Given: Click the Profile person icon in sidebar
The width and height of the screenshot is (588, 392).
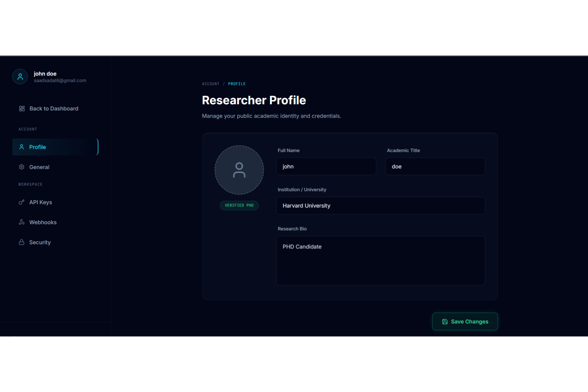Looking at the screenshot, I should point(21,147).
